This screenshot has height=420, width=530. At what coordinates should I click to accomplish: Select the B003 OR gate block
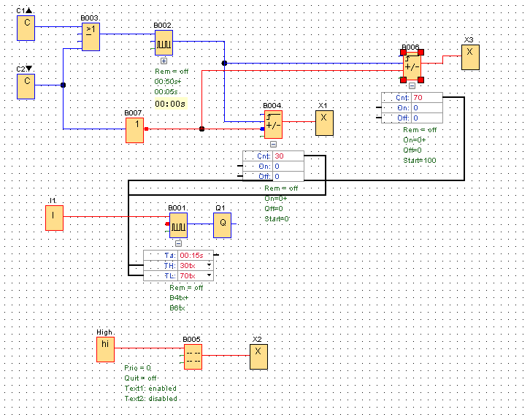(91, 38)
